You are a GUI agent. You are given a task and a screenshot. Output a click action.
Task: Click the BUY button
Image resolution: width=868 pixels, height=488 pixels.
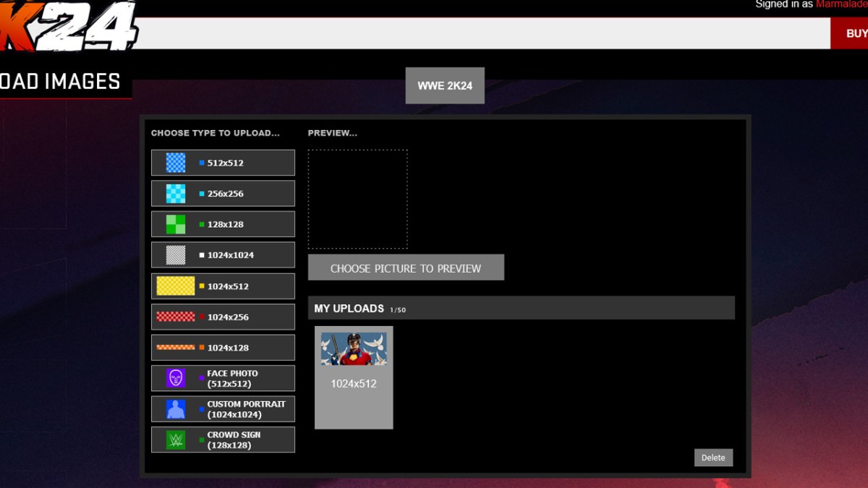pyautogui.click(x=856, y=33)
